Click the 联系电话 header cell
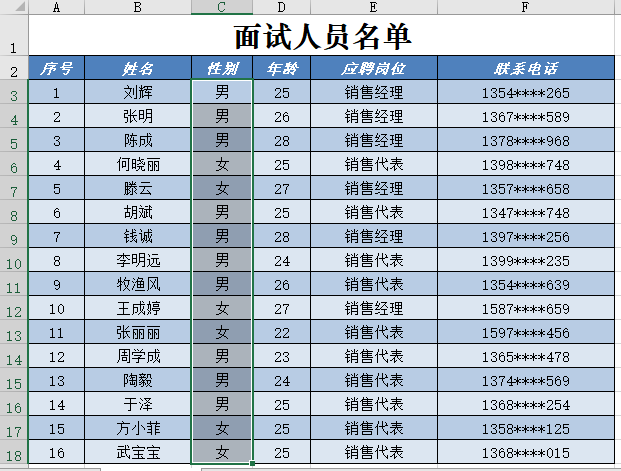 [x=525, y=69]
